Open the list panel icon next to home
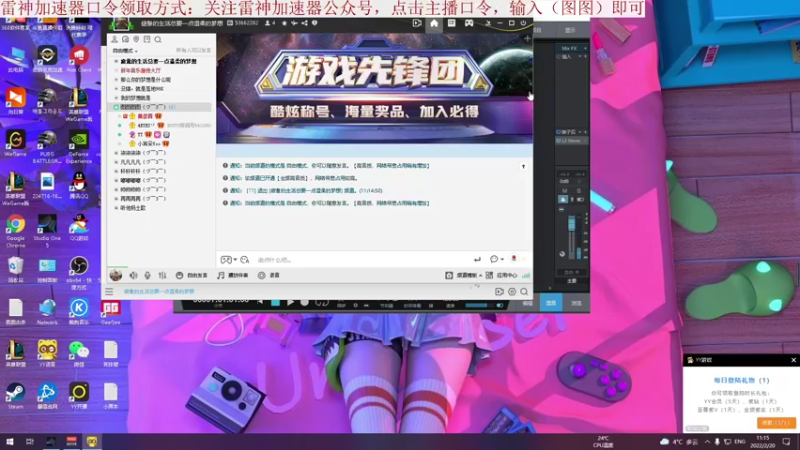Screen dimensions: 800x450 pos(452,23)
